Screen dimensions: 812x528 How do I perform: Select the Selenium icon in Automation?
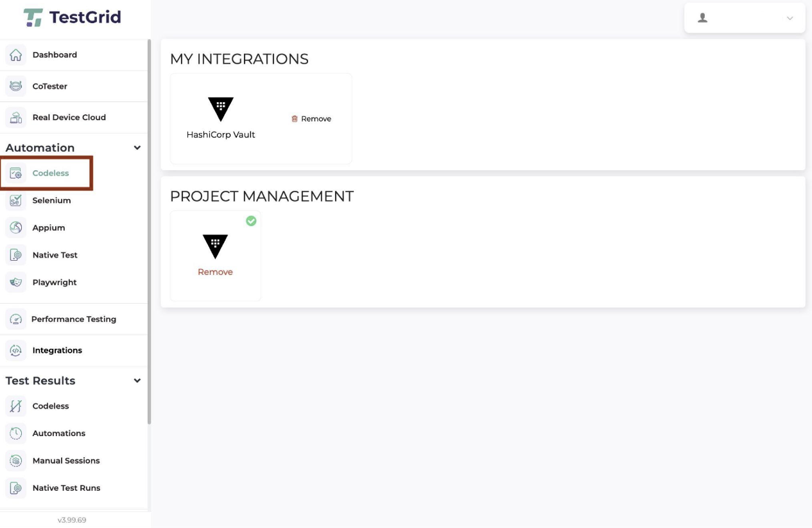[16, 200]
